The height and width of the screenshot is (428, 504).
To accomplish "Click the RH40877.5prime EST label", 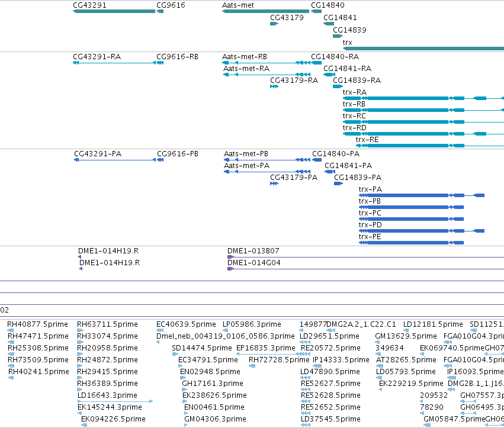I will coord(37,324).
